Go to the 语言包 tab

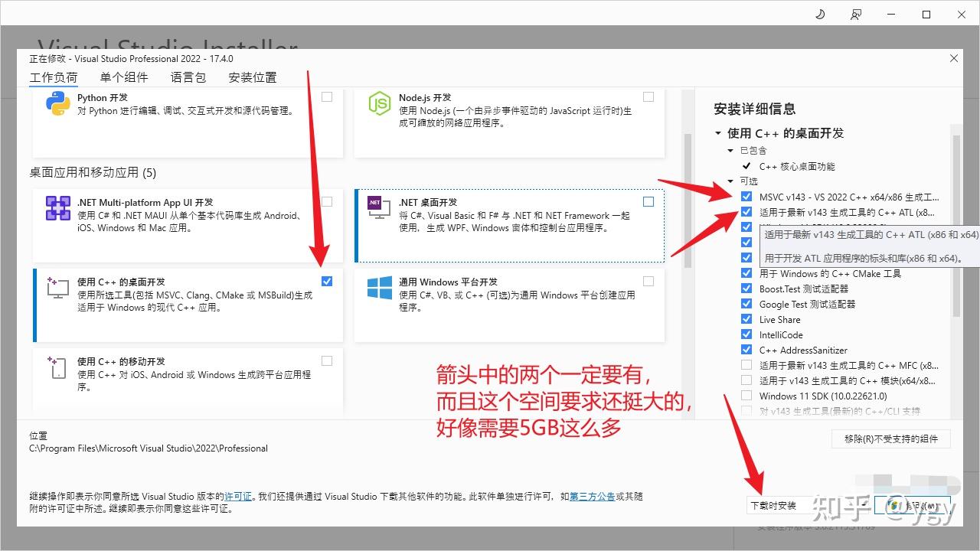[188, 77]
